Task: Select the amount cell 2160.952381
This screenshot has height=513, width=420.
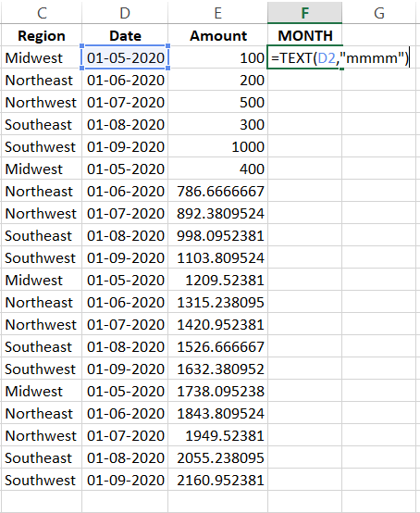Action: pyautogui.click(x=217, y=481)
